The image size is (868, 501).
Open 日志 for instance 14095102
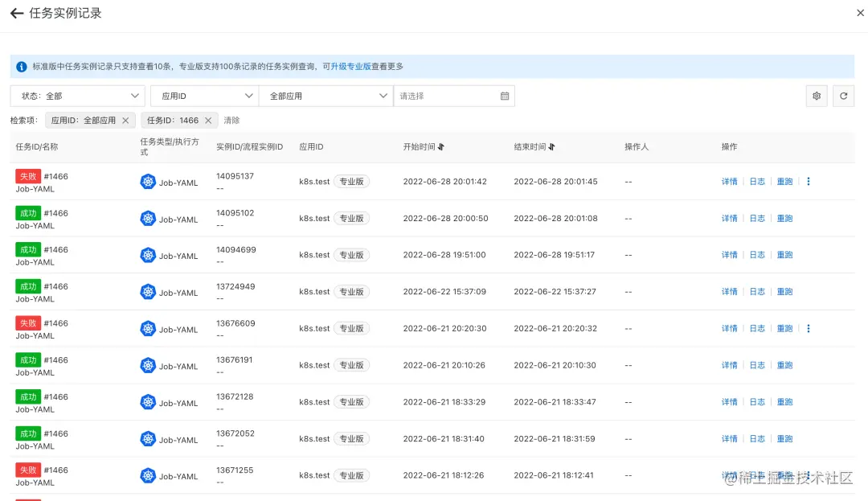[757, 218]
